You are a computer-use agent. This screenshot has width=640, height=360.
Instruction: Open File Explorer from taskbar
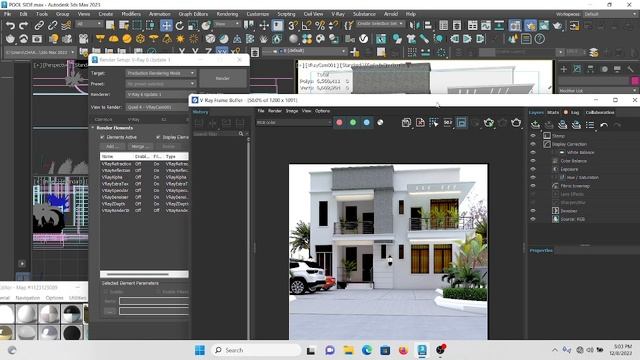tap(348, 350)
